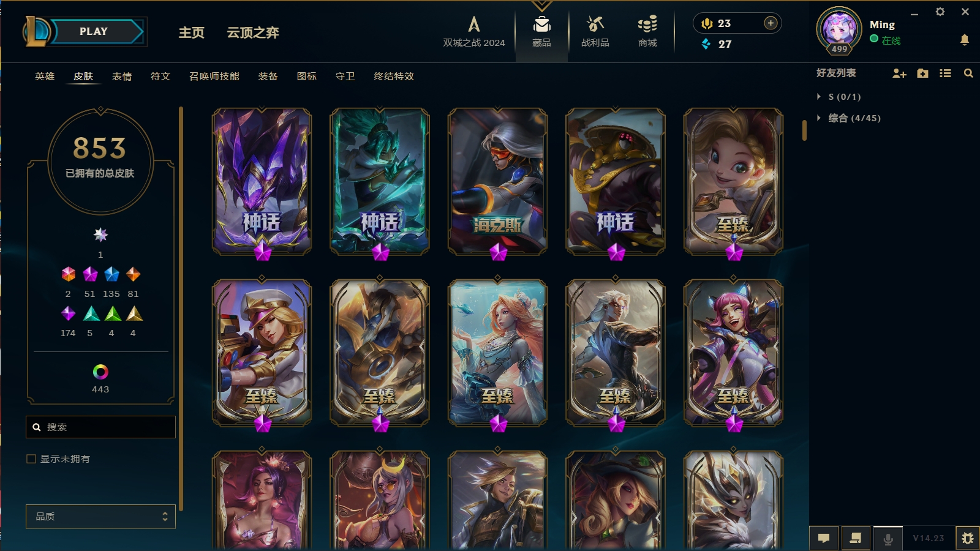This screenshot has height=551, width=980.
Task: Open the chat bubble icon at the bottom
Action: coord(824,538)
